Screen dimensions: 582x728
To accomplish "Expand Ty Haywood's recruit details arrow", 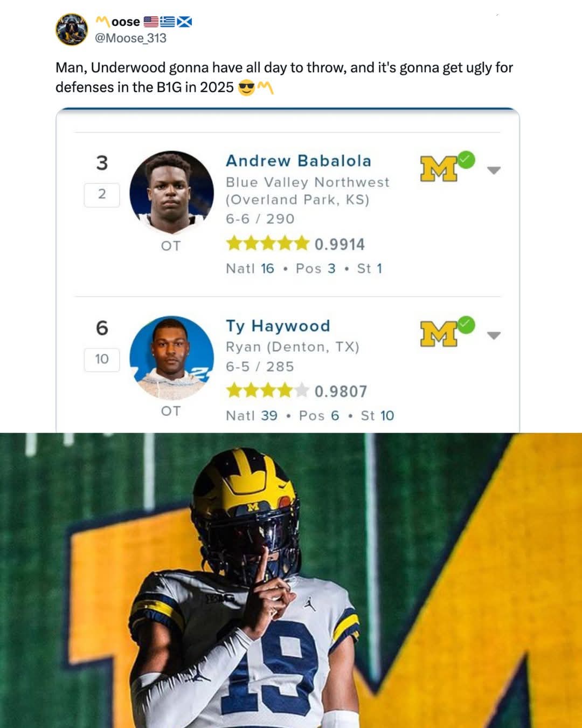I will click(x=494, y=335).
